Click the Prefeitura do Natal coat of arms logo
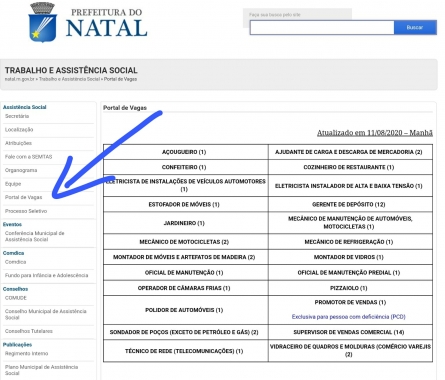This screenshot has width=445, height=380. (x=43, y=22)
